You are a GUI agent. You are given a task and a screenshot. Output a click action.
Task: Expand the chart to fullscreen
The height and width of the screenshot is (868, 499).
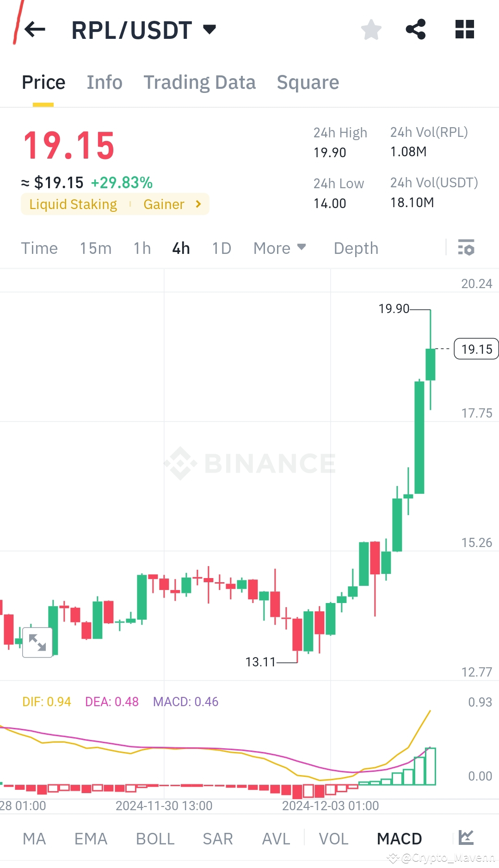click(37, 641)
